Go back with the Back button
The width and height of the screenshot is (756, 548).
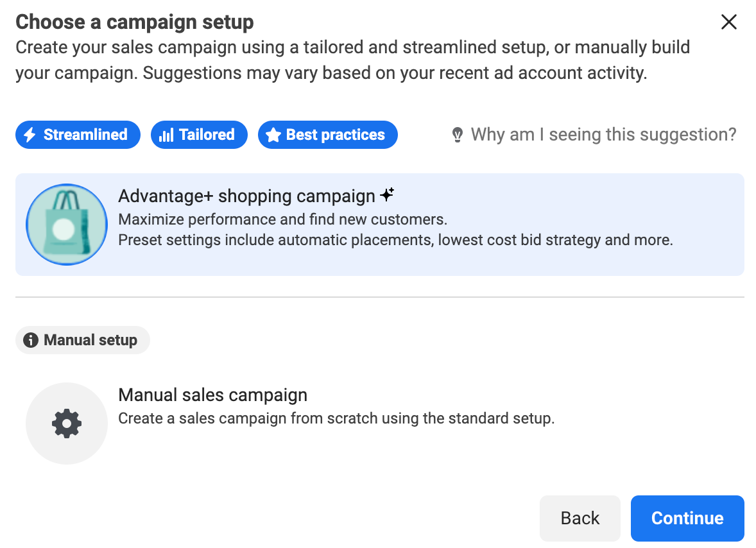580,518
